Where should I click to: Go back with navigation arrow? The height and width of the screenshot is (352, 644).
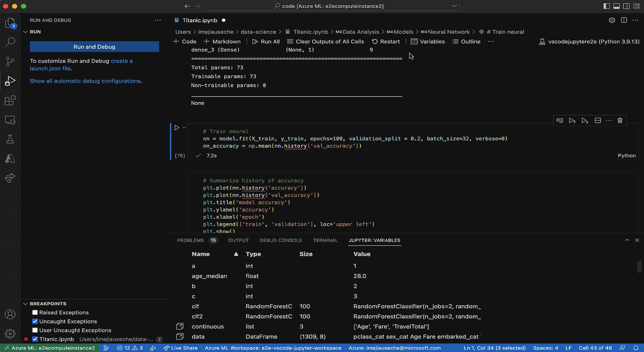[x=188, y=6]
